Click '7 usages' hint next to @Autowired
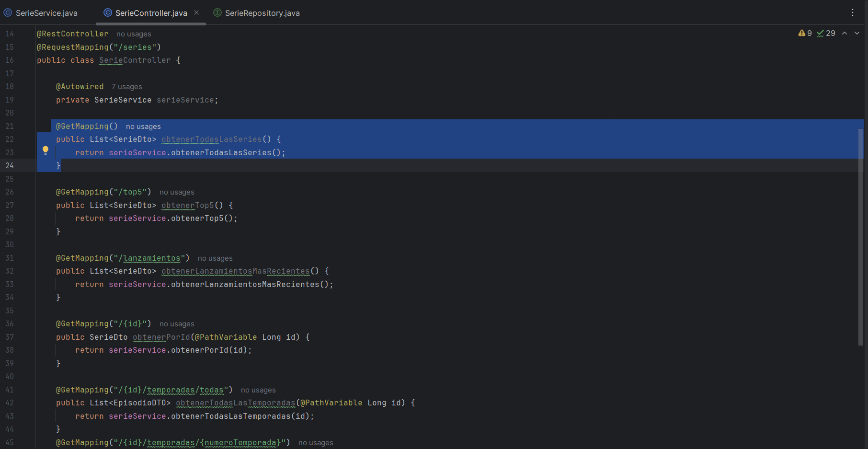This screenshot has height=449, width=868. tap(127, 87)
